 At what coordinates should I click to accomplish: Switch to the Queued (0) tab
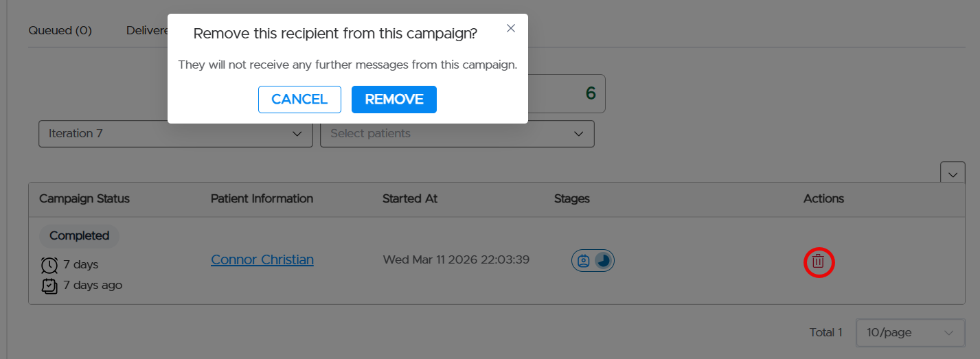(60, 30)
